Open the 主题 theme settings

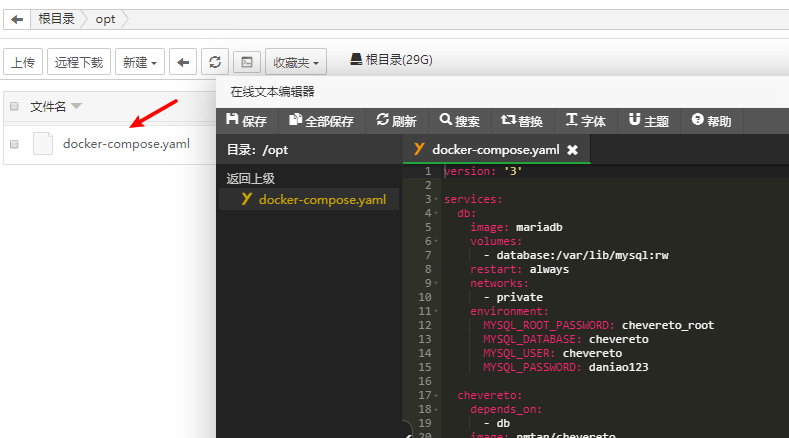pyautogui.click(x=649, y=121)
